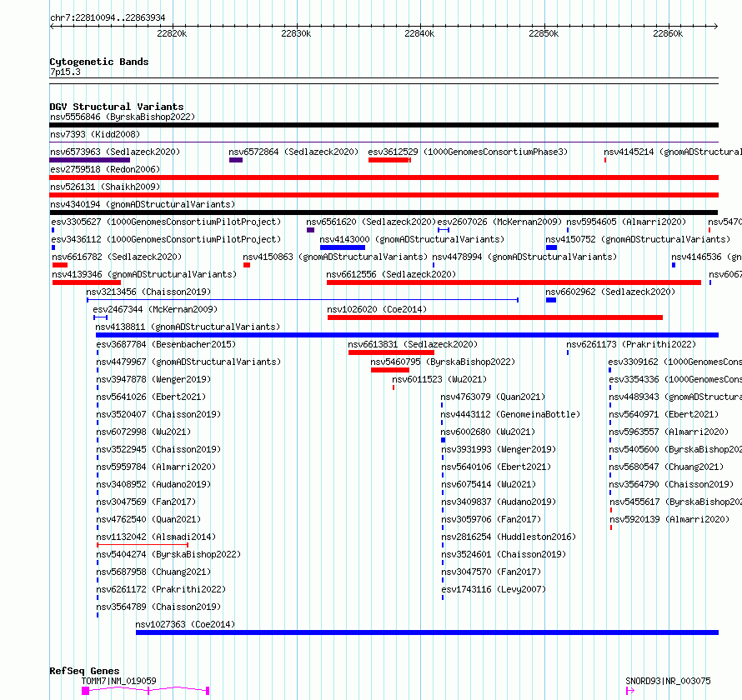Open the nsv7393 (Kidd2008) label link
This screenshot has height=700, width=742.
[x=95, y=134]
